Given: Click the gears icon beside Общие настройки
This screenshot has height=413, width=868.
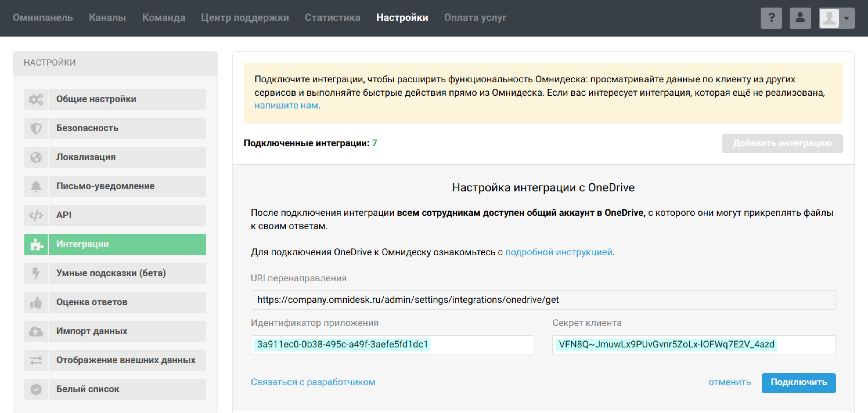Looking at the screenshot, I should click(36, 99).
